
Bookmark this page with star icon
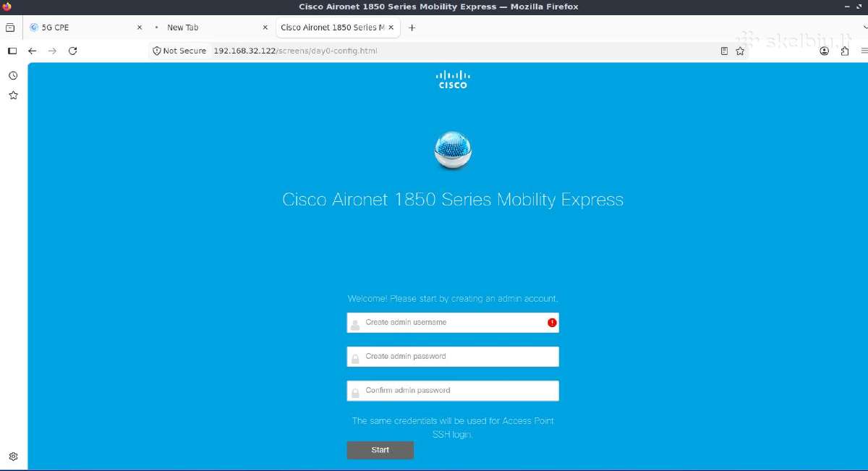[740, 51]
